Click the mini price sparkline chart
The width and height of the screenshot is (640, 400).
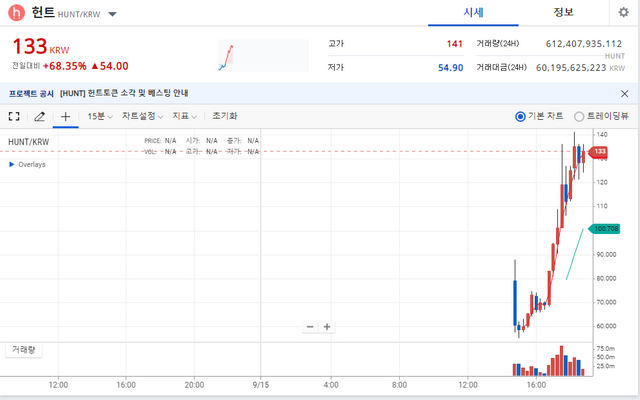(x=263, y=55)
